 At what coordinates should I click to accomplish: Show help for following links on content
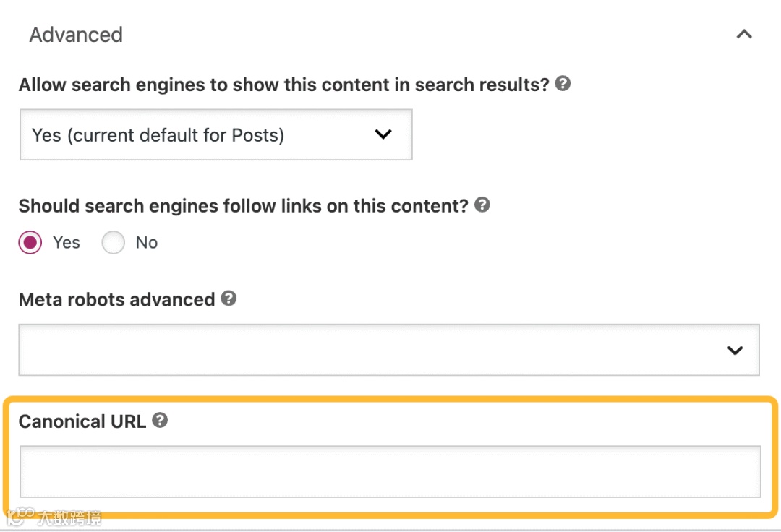pyautogui.click(x=482, y=205)
